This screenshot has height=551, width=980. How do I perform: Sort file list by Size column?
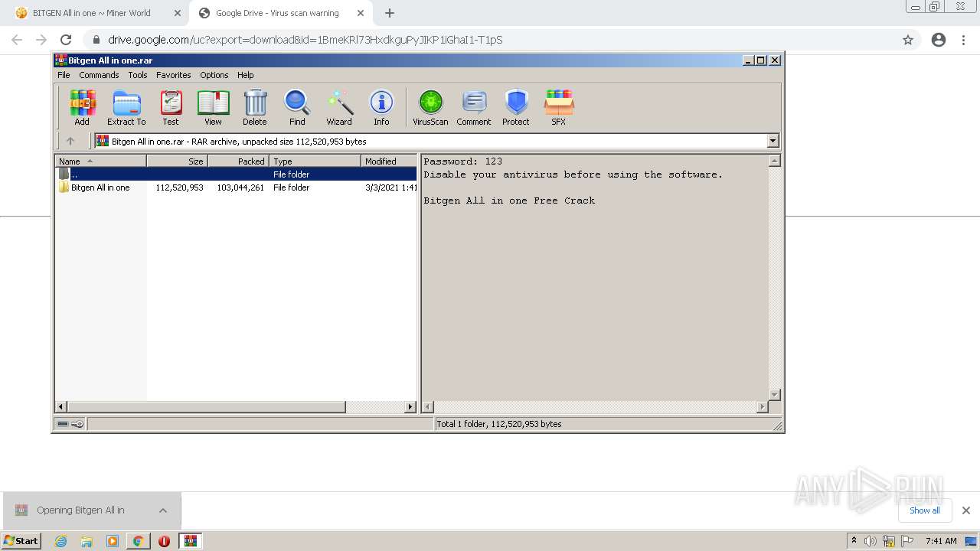point(177,161)
